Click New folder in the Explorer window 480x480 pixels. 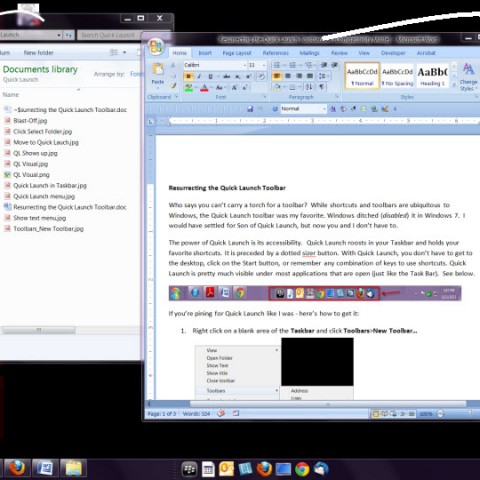coord(38,53)
